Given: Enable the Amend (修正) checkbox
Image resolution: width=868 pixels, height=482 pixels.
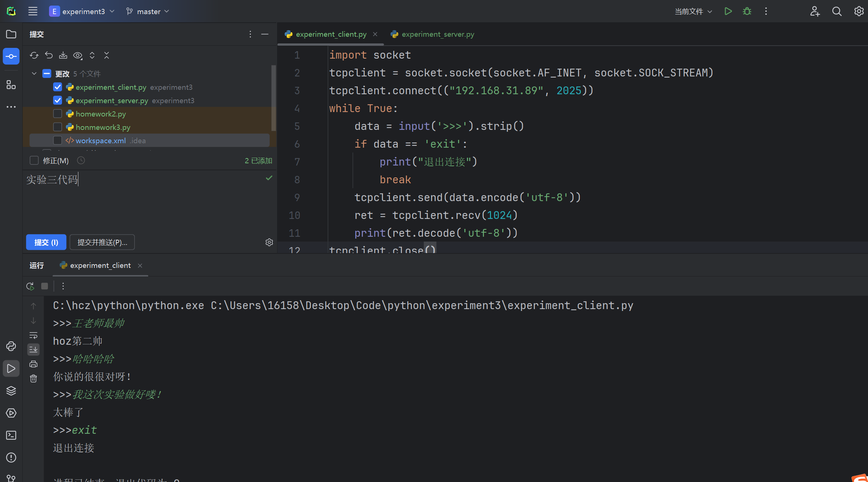Looking at the screenshot, I should (x=34, y=161).
